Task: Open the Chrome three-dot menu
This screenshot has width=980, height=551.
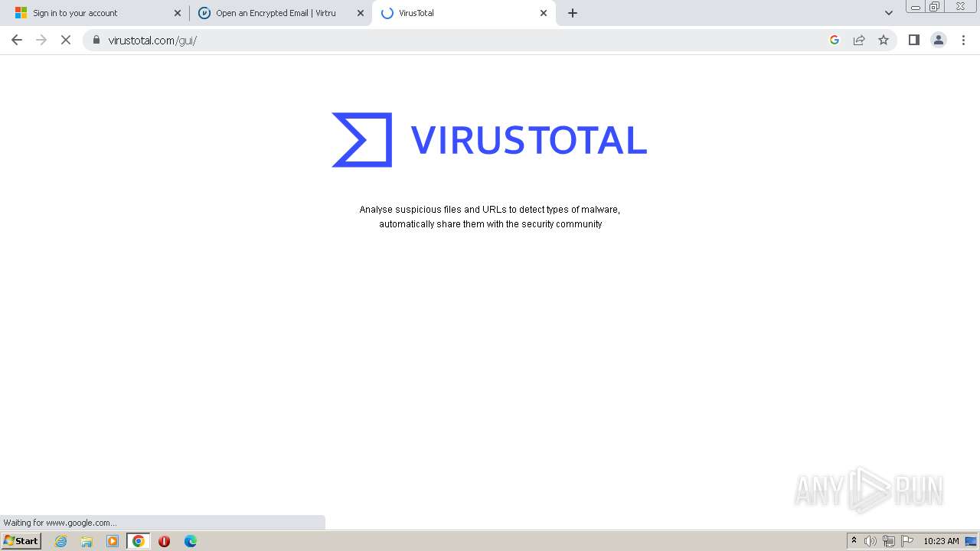Action: [x=963, y=40]
